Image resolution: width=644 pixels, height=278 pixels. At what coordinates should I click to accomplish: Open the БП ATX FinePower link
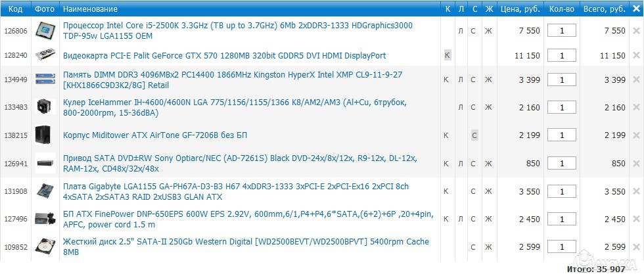248,220
